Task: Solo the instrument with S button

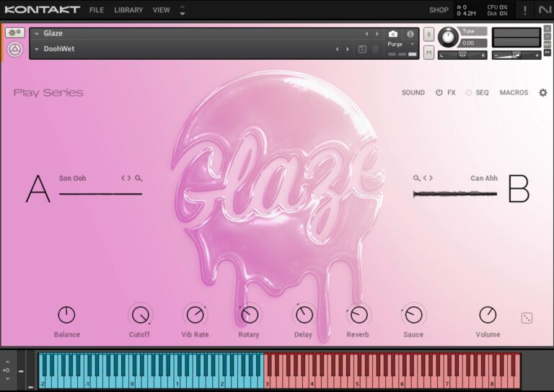Action: tap(429, 34)
